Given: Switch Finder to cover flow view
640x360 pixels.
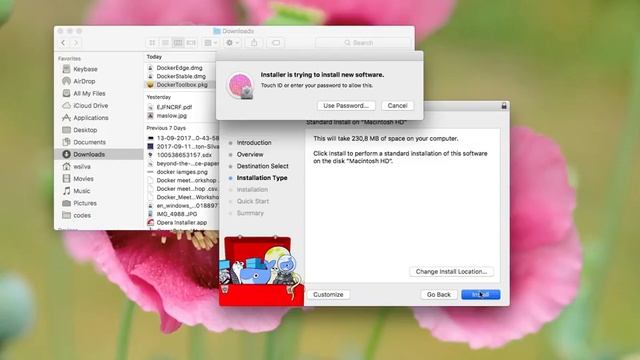Looking at the screenshot, I should 191,42.
